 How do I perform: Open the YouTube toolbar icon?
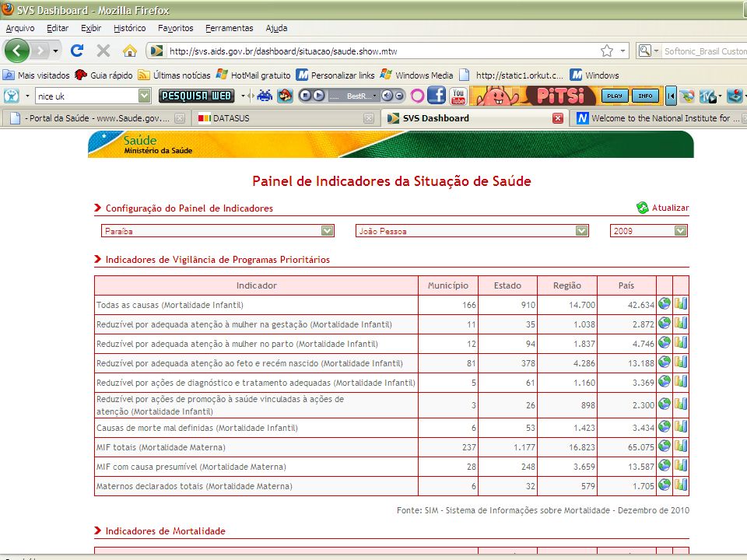point(458,96)
